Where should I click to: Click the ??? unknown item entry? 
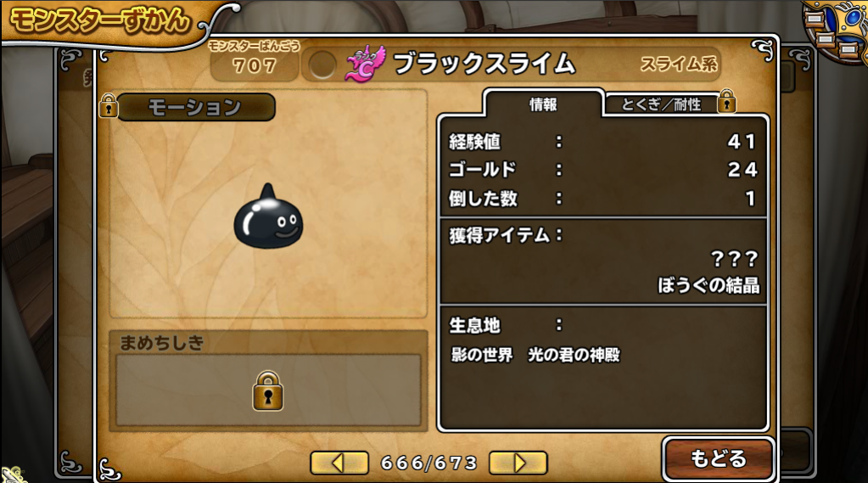pos(734,258)
